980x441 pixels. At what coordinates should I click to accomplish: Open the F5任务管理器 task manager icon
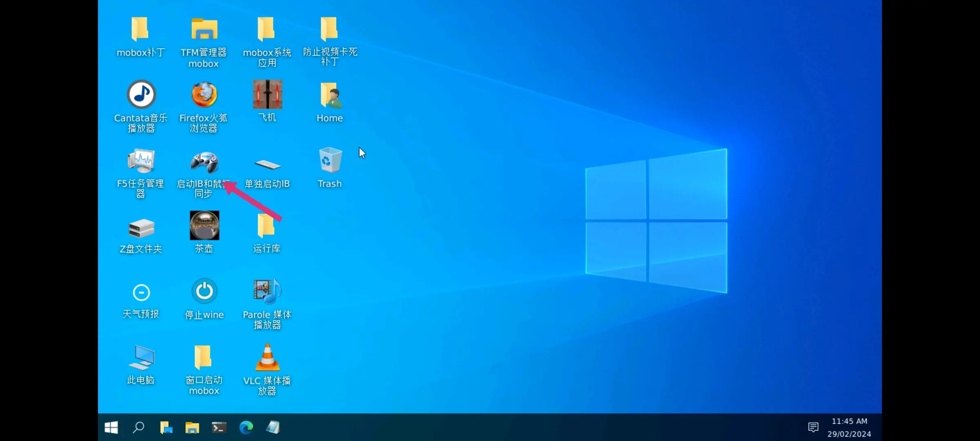(x=141, y=161)
